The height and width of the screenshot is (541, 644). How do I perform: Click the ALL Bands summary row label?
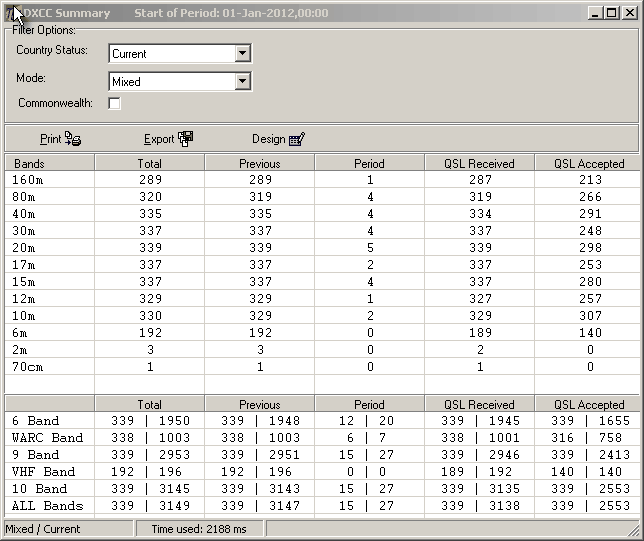[x=47, y=506]
